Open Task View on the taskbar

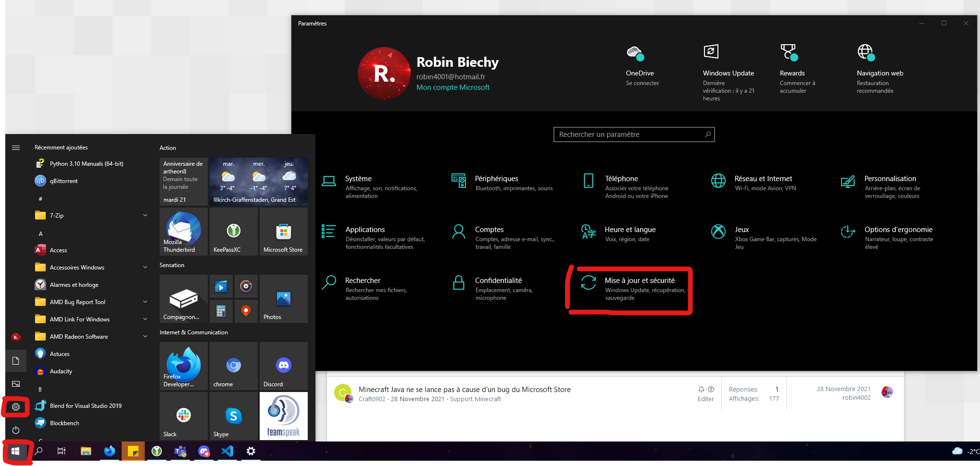(x=62, y=451)
